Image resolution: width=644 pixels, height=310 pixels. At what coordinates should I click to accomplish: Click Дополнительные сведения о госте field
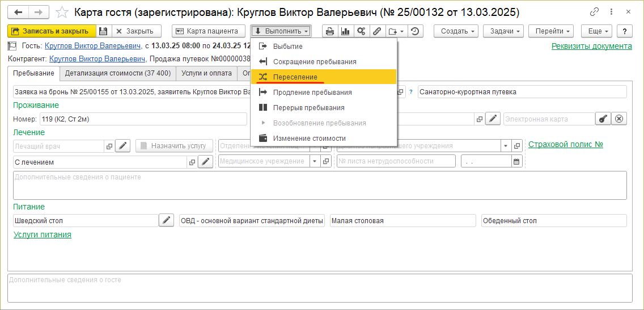[x=320, y=288]
